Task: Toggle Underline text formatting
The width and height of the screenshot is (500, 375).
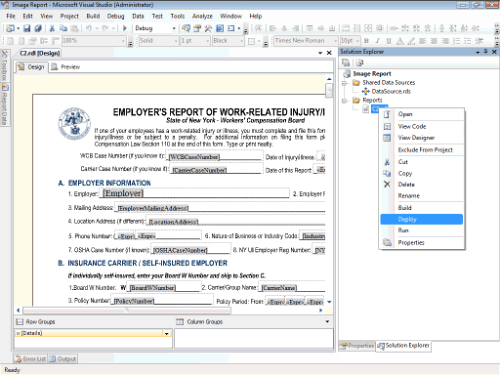Action: [388, 41]
